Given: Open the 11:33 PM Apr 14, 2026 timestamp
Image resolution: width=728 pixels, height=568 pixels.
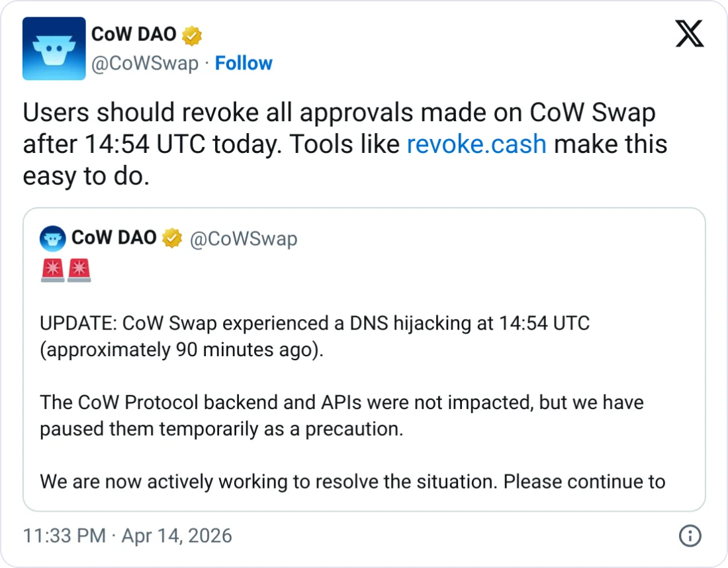Looking at the screenshot, I should [128, 535].
